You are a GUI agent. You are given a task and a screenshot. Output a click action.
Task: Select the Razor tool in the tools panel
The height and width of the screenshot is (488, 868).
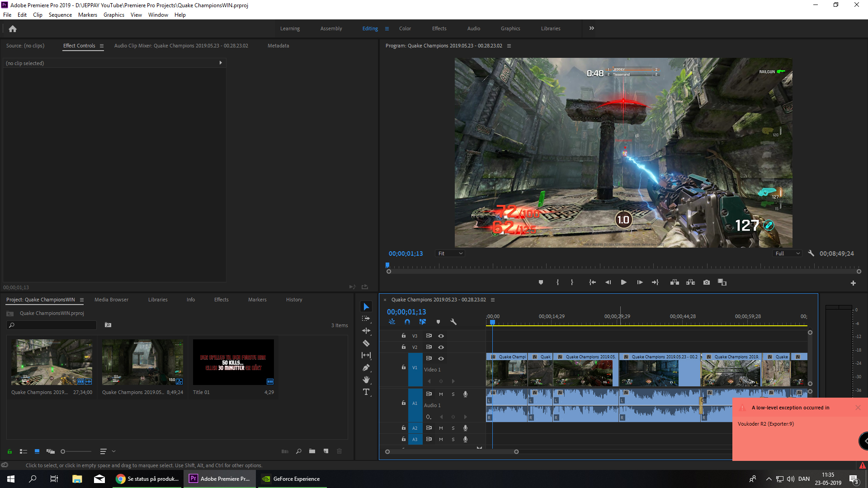pos(366,343)
